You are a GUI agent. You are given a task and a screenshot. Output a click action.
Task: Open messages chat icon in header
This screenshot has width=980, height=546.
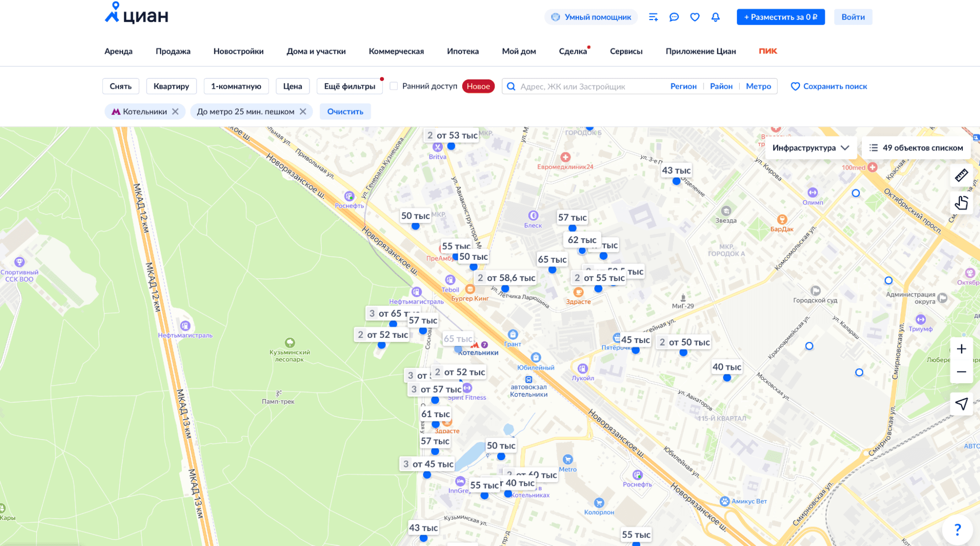click(674, 17)
